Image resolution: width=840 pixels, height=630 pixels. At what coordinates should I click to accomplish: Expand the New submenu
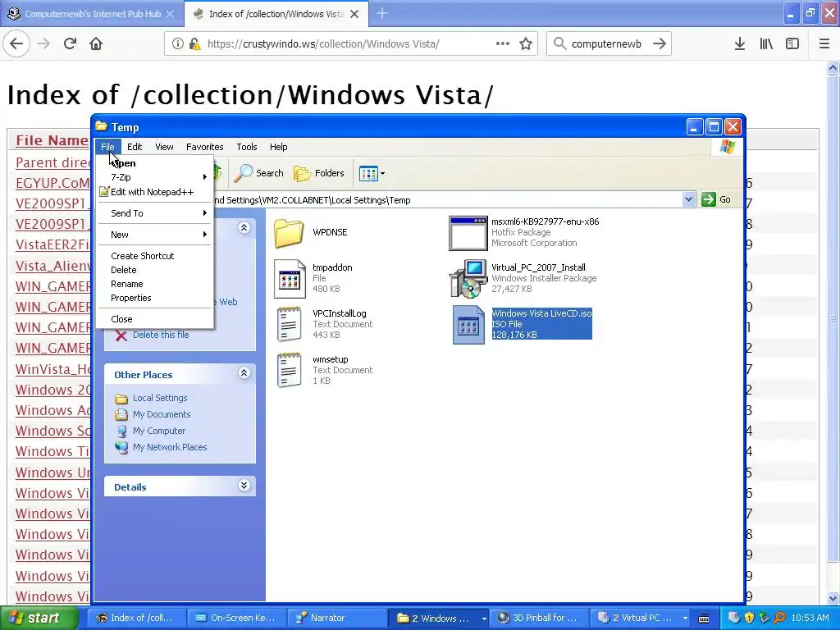coord(155,235)
